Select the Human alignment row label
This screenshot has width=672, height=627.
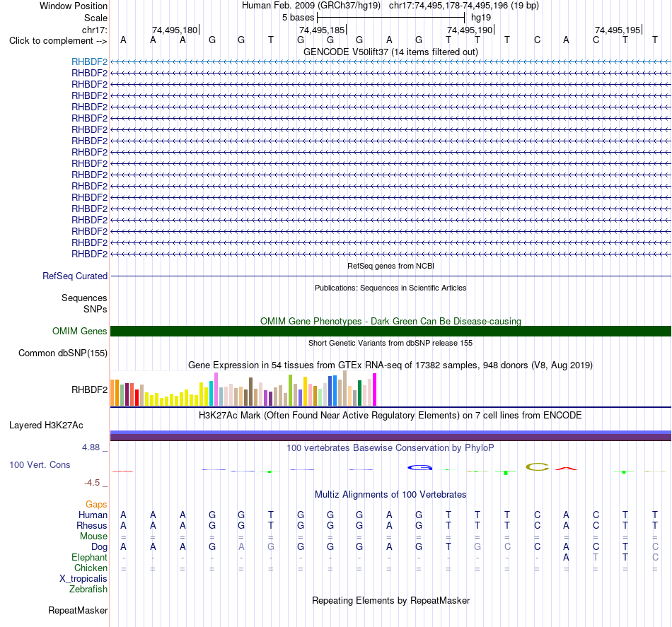[x=93, y=515]
